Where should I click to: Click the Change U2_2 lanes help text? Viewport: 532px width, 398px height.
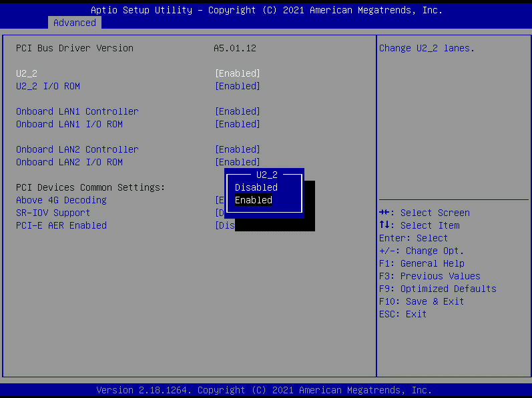427,48
